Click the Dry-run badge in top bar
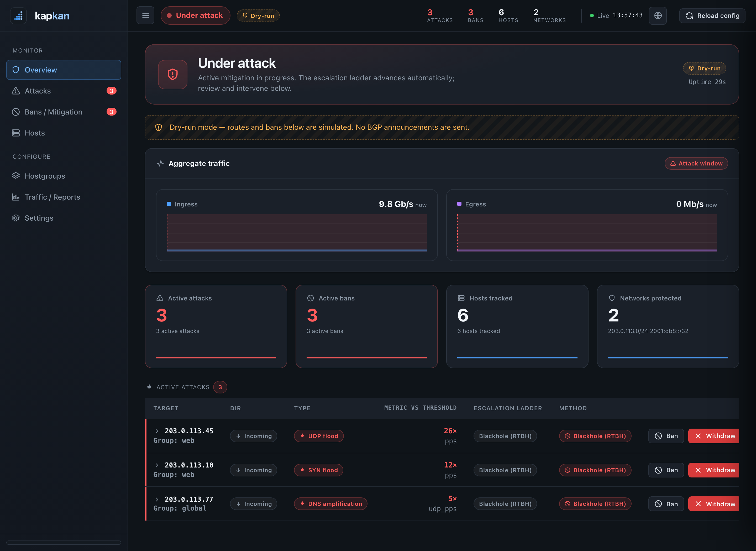This screenshot has width=756, height=551. tap(258, 15)
